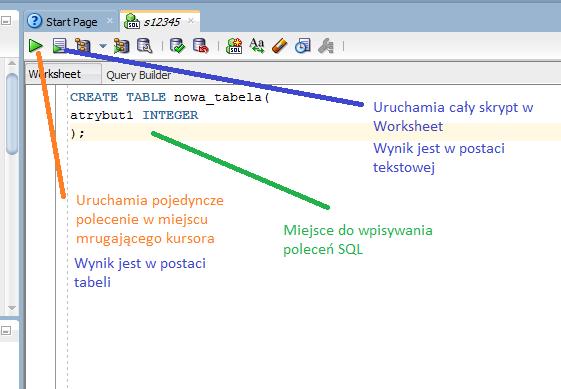Screen dimensions: 561x389
Task: Click the left panel scrollbar down arrow
Action: [12, 307]
